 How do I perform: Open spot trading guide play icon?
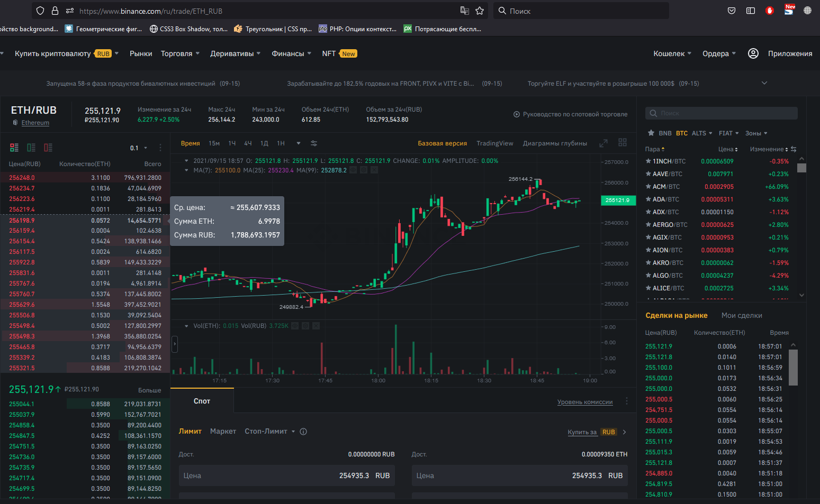(517, 114)
